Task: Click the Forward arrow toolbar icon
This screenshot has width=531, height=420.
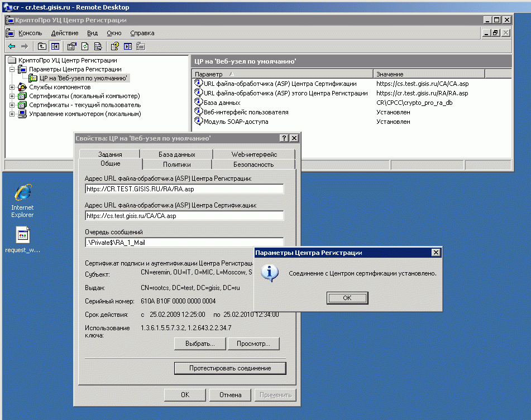Action: (x=25, y=46)
